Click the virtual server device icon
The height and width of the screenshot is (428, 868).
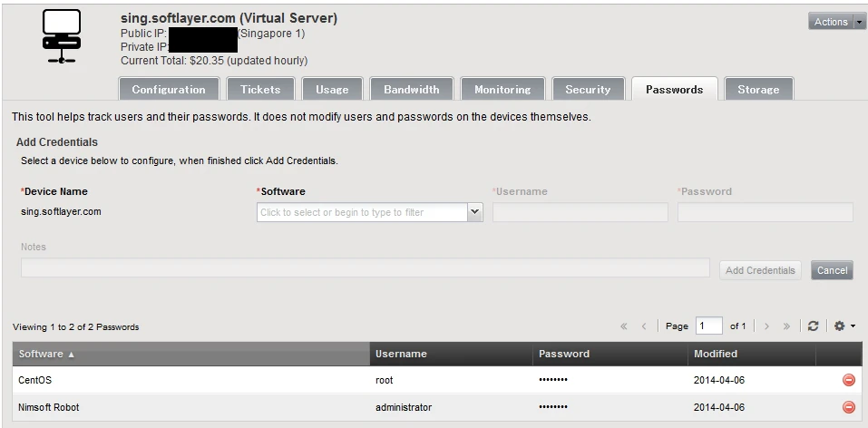pyautogui.click(x=62, y=36)
